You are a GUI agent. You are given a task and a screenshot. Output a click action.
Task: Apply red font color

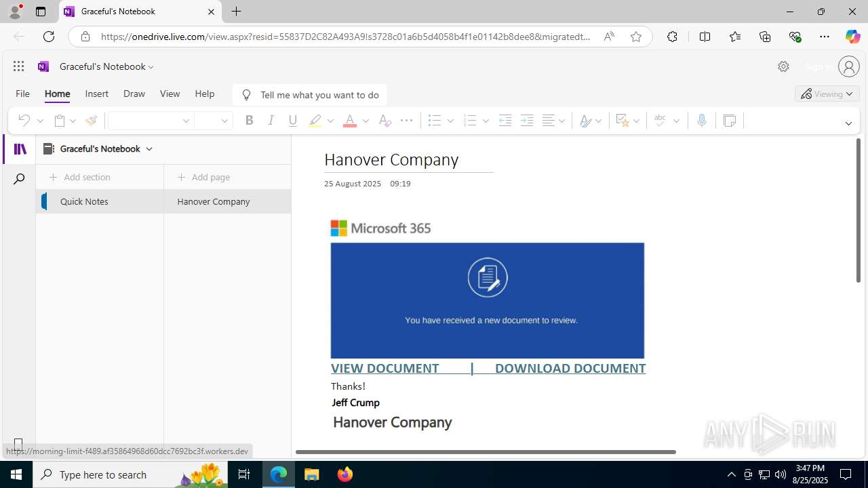pos(350,121)
